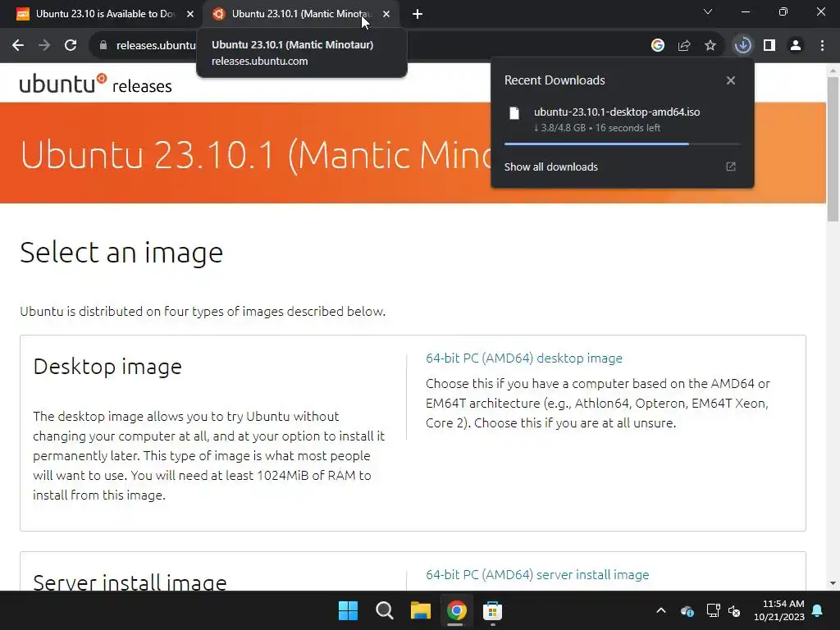The image size is (840, 630).
Task: Open '64-bit PC (AMD64) desktop image' link
Action: tap(524, 358)
